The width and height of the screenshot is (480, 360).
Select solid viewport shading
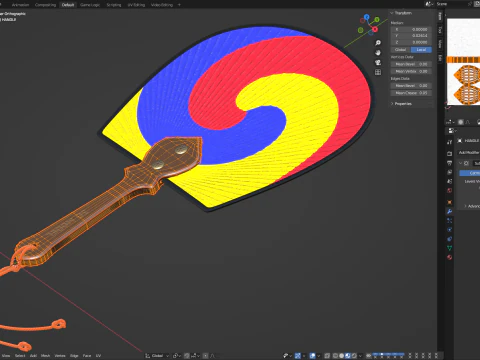point(341,356)
